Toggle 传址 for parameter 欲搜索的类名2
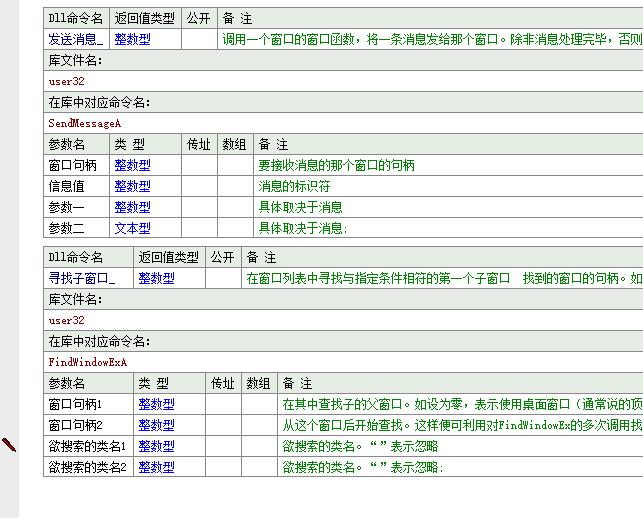 pyautogui.click(x=223, y=467)
